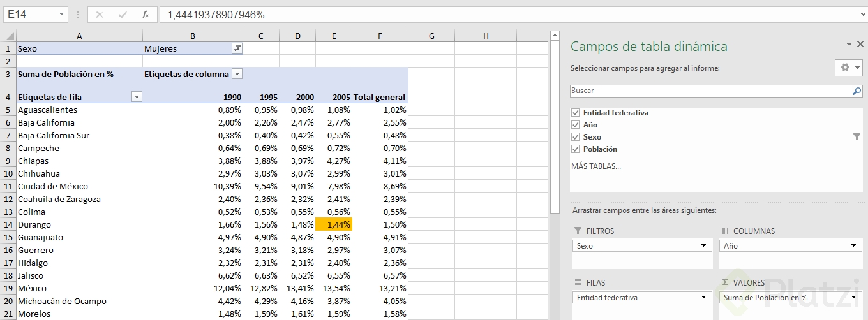This screenshot has width=868, height=320.
Task: Open the insert function fx dialog
Action: coord(146,15)
